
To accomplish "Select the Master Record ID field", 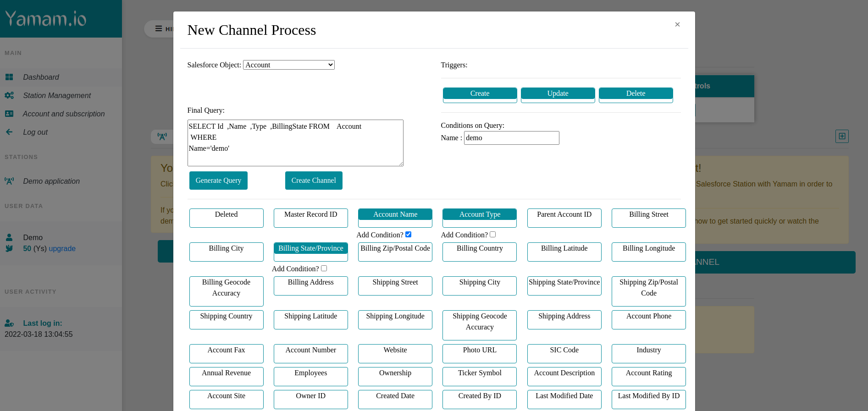I will [x=311, y=218].
